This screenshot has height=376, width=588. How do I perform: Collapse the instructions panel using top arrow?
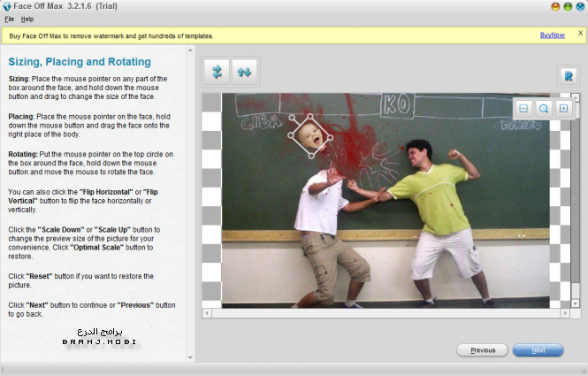190,50
